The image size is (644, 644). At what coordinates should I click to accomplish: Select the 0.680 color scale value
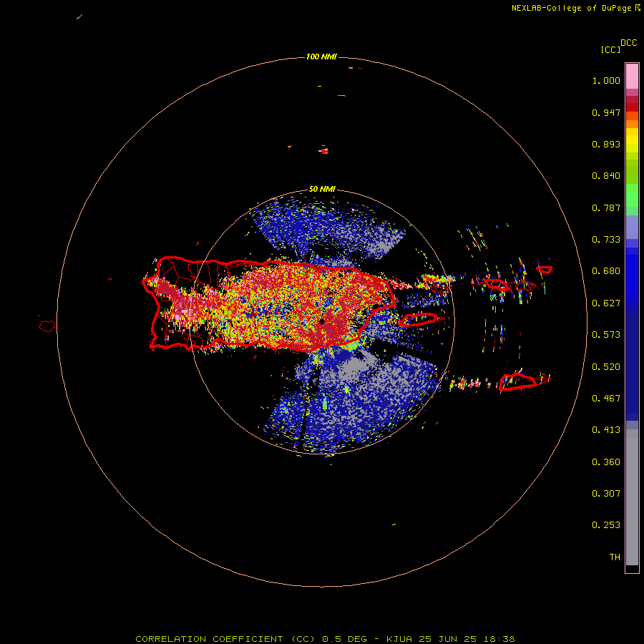point(606,271)
